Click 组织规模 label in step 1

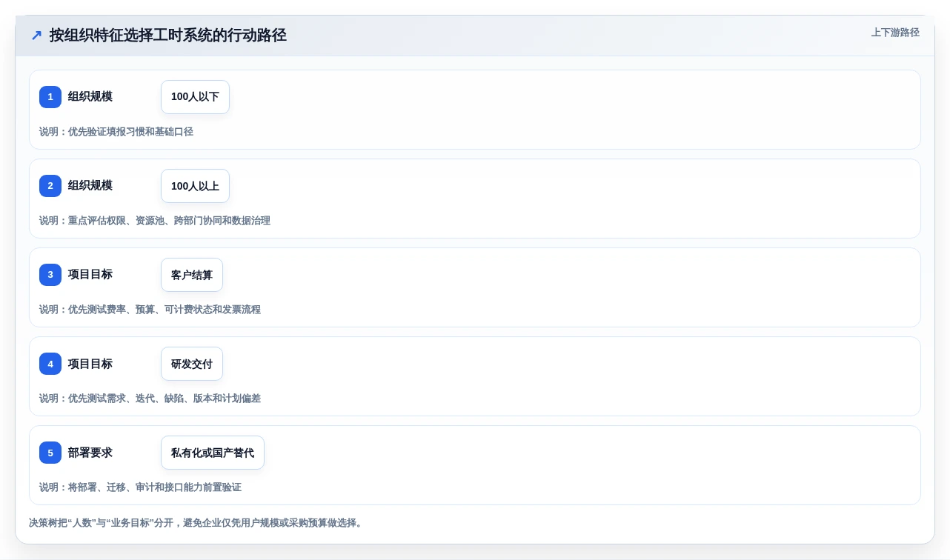point(90,97)
